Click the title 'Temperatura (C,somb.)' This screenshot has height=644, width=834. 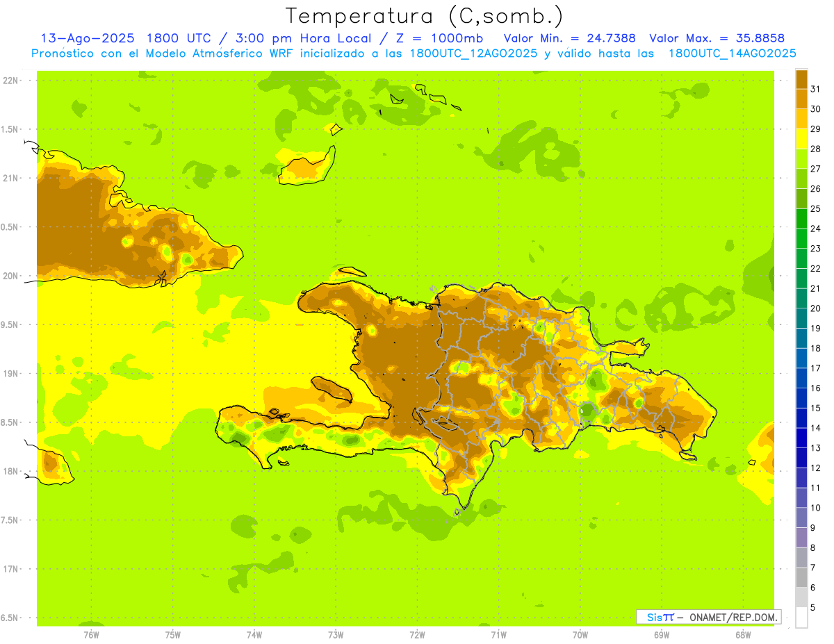[x=424, y=16]
